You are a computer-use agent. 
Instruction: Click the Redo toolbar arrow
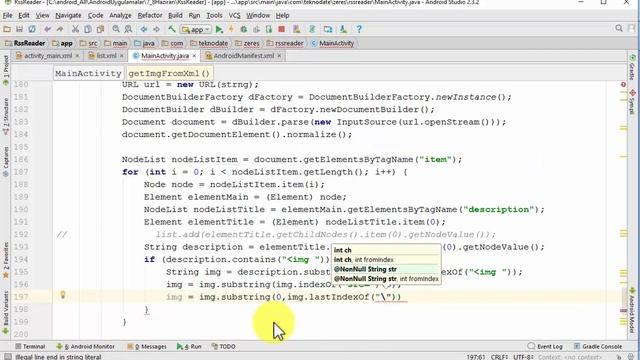point(60,29)
